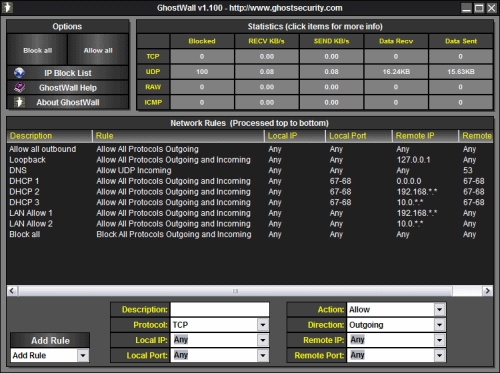Expand the Action dropdown showing Allow
Screen dimensions: 500x373
coord(440,310)
